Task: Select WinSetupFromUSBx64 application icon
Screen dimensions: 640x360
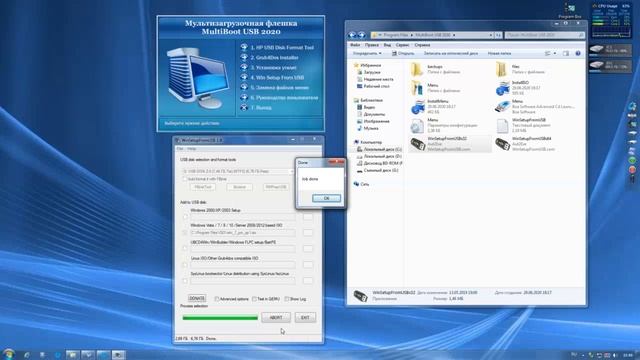Action: (x=502, y=144)
